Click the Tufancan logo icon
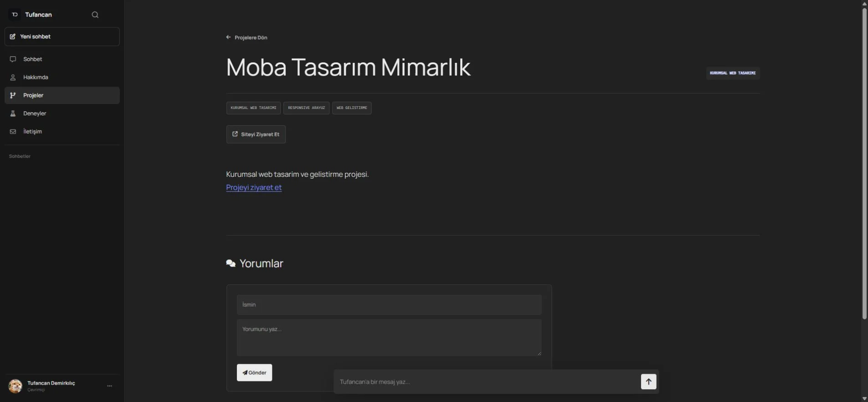The height and width of the screenshot is (402, 868). point(15,15)
